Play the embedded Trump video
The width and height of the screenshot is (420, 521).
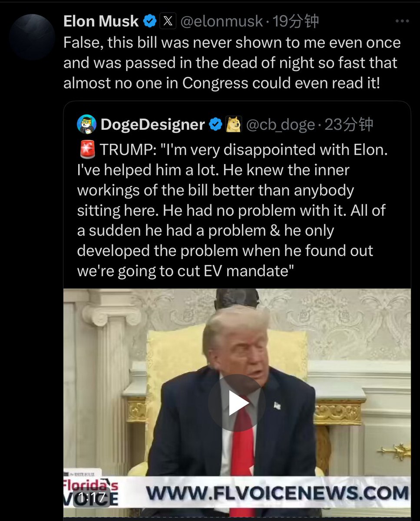click(x=237, y=402)
